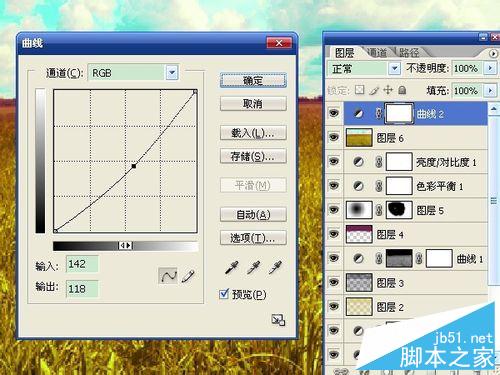Image resolution: width=500 pixels, height=375 pixels.
Task: Select the 图层 2 thumbnail
Action: point(359,307)
